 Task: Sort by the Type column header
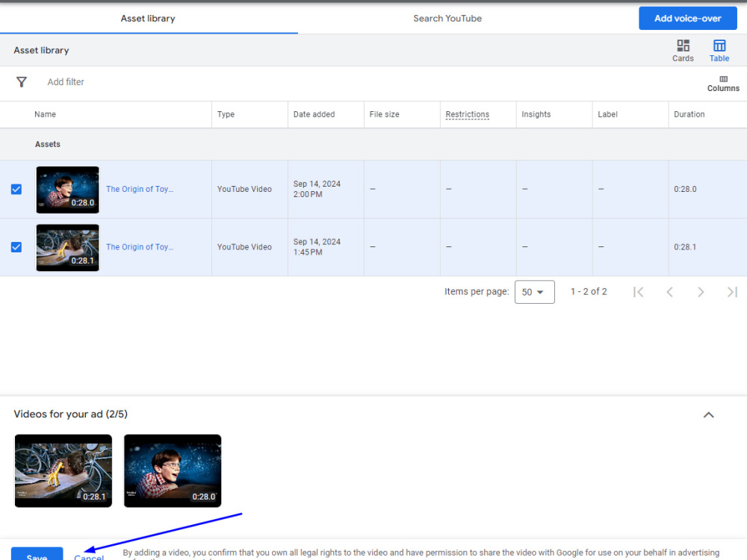click(226, 114)
